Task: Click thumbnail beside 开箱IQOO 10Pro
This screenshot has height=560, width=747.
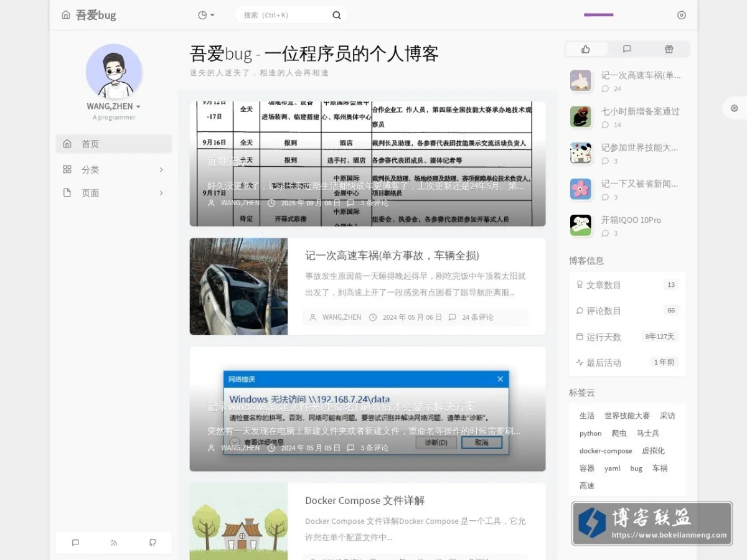Action: (581, 225)
